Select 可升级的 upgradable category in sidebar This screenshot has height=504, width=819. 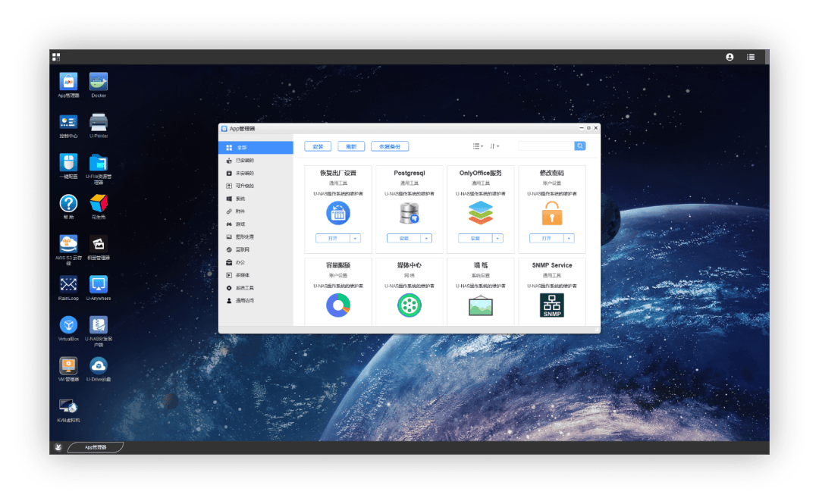coord(256,186)
